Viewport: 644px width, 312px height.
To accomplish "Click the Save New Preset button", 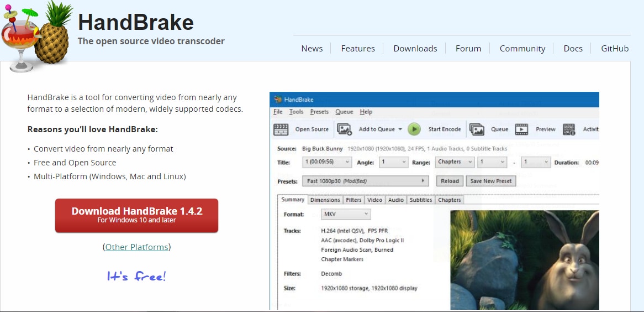I will (x=491, y=181).
